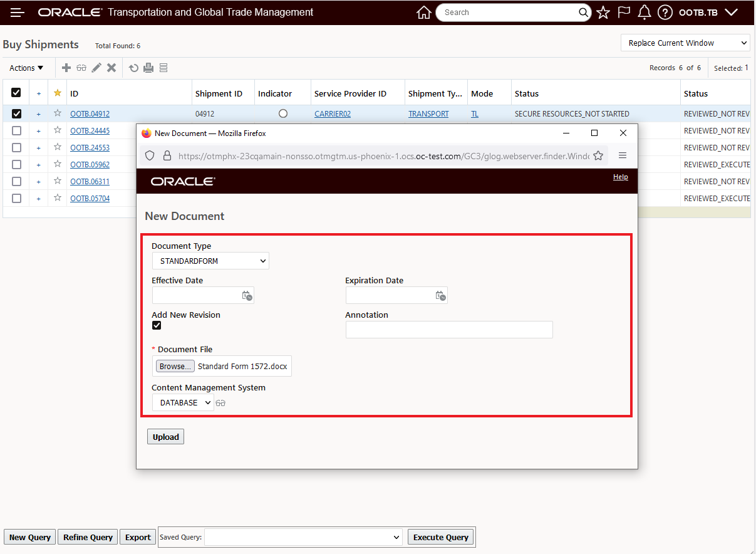Click the shield tracking protection icon in the popup
This screenshot has width=756, height=554.
150,155
